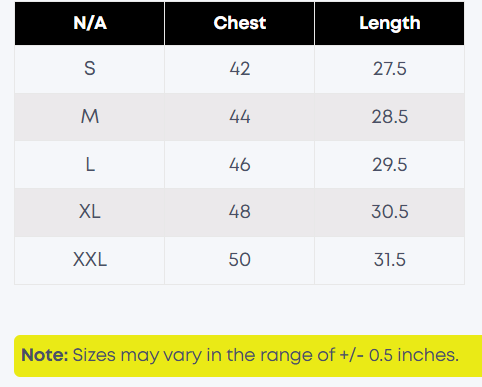Select the L size cell
Screen dimensions: 482x387
pos(90,164)
